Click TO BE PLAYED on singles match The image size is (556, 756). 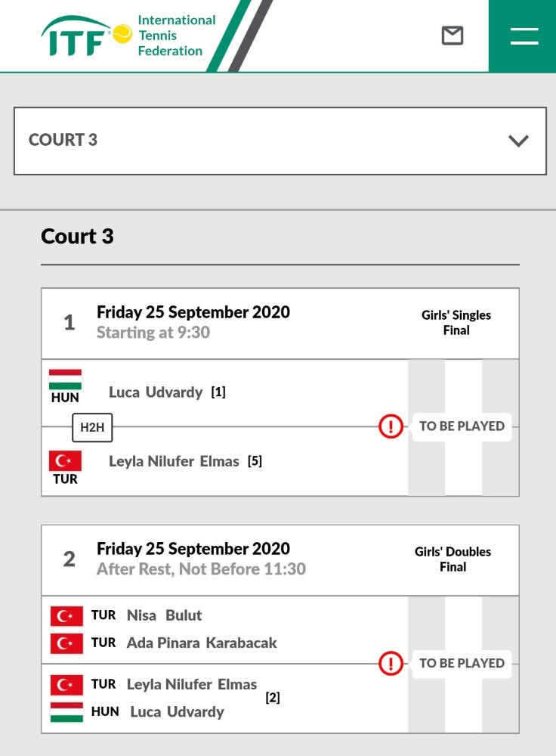(462, 426)
